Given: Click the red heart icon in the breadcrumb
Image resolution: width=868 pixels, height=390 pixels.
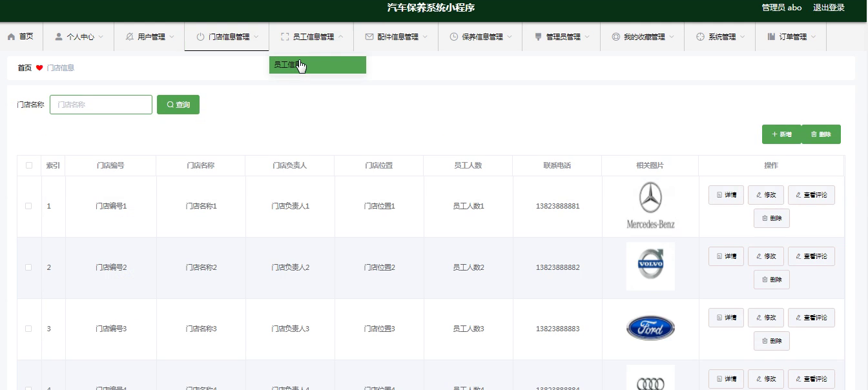Looking at the screenshot, I should click(x=39, y=68).
